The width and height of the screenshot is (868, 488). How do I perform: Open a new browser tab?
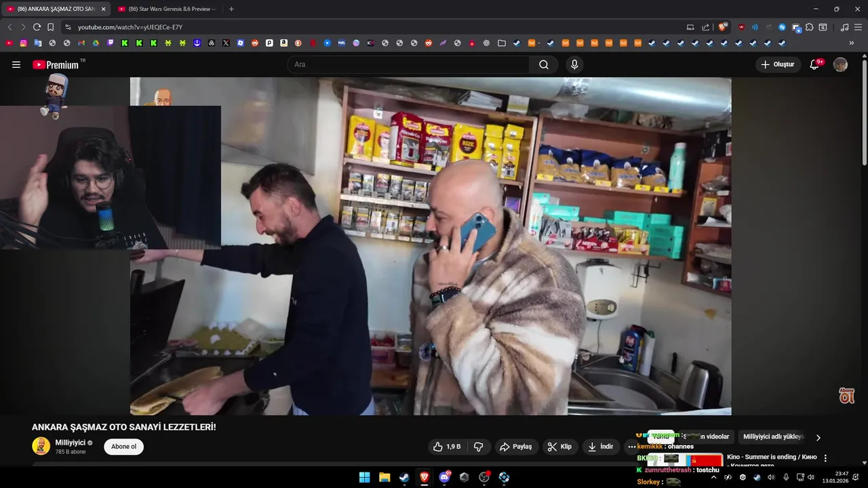click(x=231, y=9)
